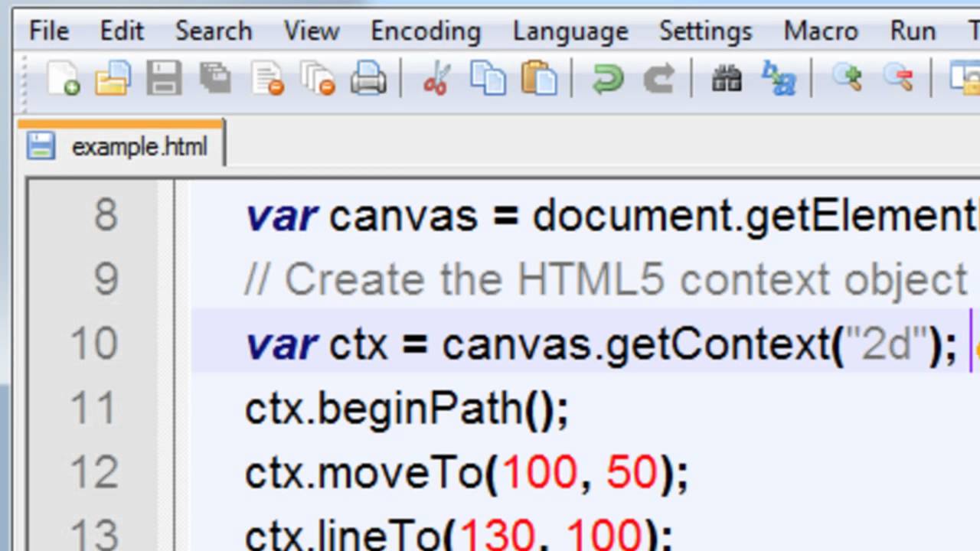Click line number 11 in the margin
This screenshot has height=551, width=980.
tap(94, 409)
